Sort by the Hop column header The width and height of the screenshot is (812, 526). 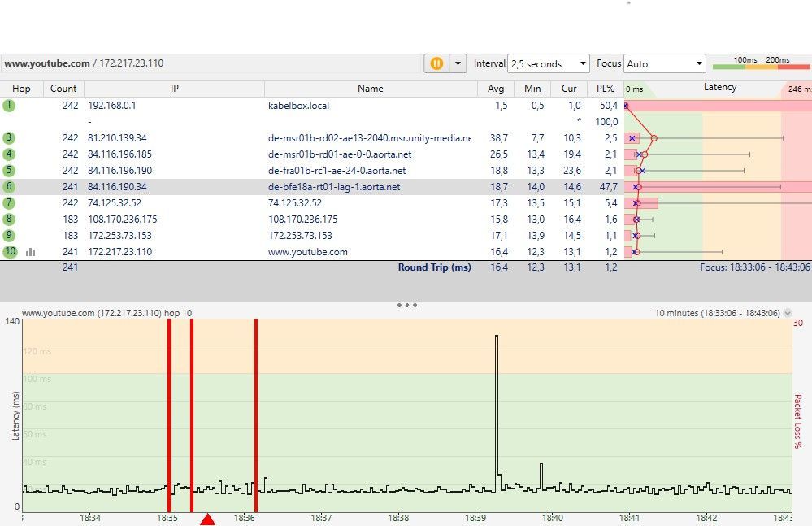21,89
